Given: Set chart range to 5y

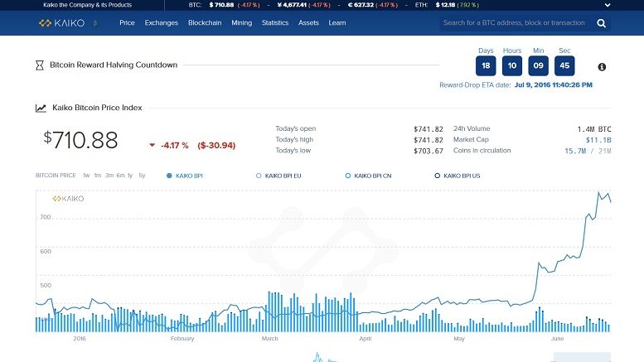Looking at the screenshot, I should pyautogui.click(x=142, y=176).
